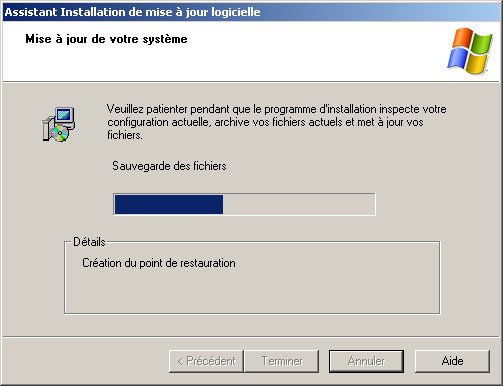The height and width of the screenshot is (386, 503).
Task: Click the filled blue part of progress bar
Action: coord(169,204)
